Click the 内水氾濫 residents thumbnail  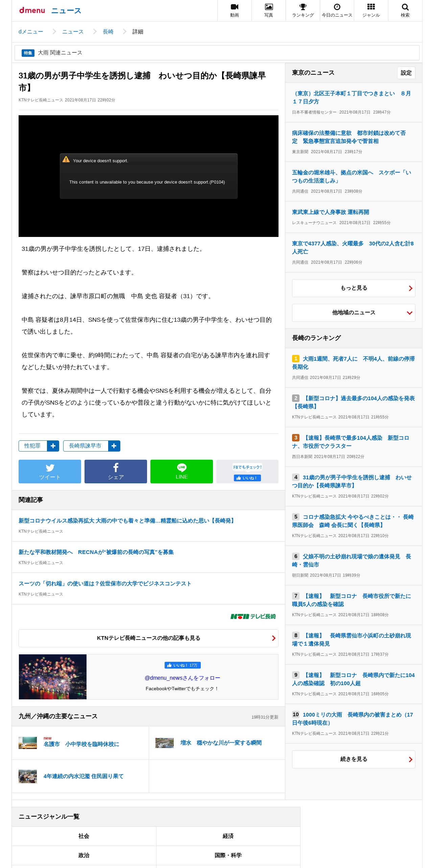click(28, 776)
